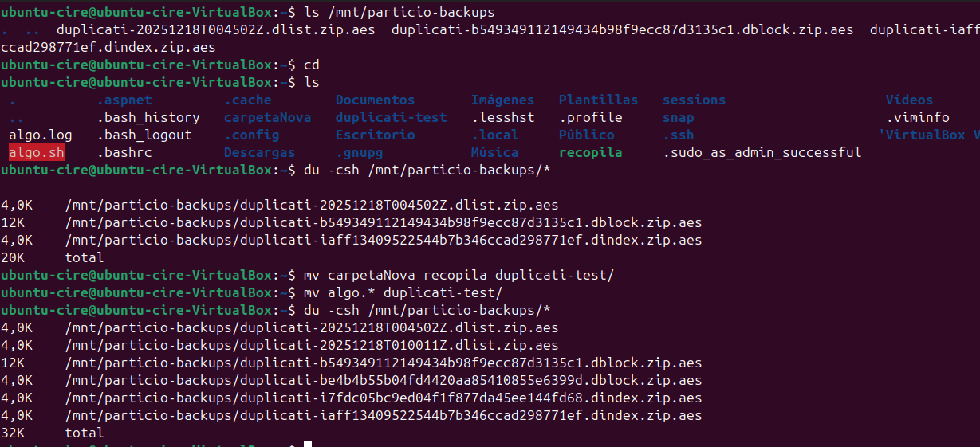Click the Documentos directory in the listing
This screenshot has width=980, height=447.
point(375,100)
